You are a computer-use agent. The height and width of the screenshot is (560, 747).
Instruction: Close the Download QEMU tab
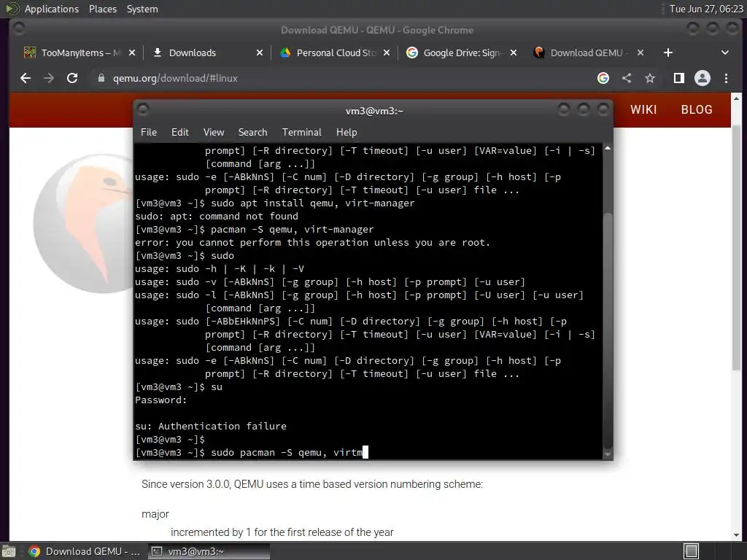pyautogui.click(x=640, y=52)
